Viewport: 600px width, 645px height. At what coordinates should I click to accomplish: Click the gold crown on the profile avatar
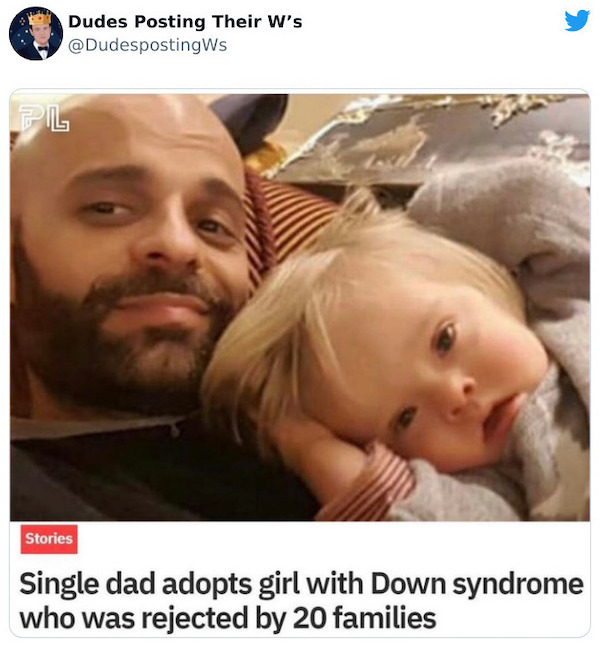coord(39,18)
